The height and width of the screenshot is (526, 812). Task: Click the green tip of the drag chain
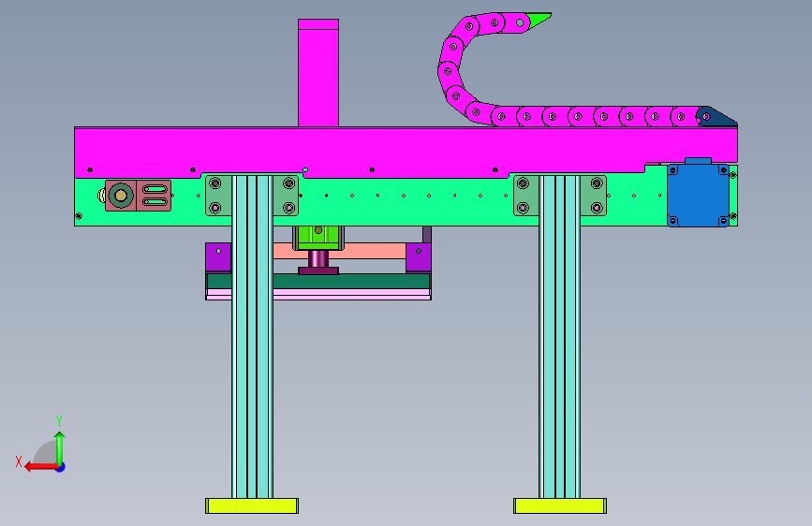pyautogui.click(x=539, y=21)
